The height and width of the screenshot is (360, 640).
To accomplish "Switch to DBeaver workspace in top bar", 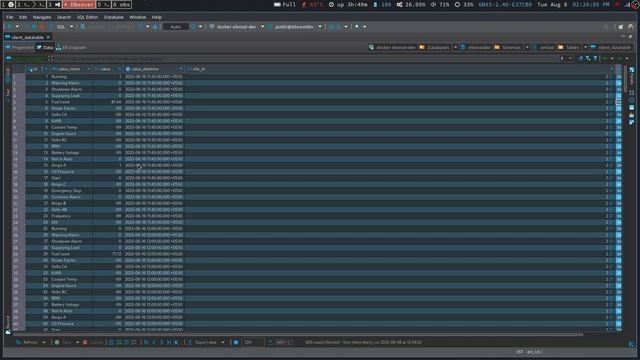I will [x=79, y=4].
